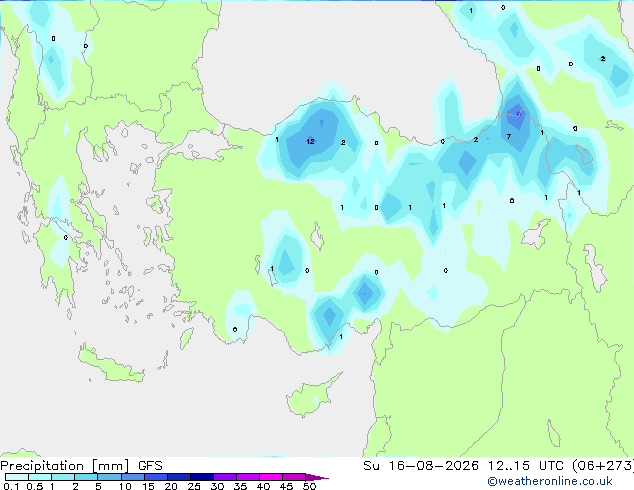Select the 30–35 mm purple legend swatch
The height and width of the screenshot is (490, 634).
(224, 477)
